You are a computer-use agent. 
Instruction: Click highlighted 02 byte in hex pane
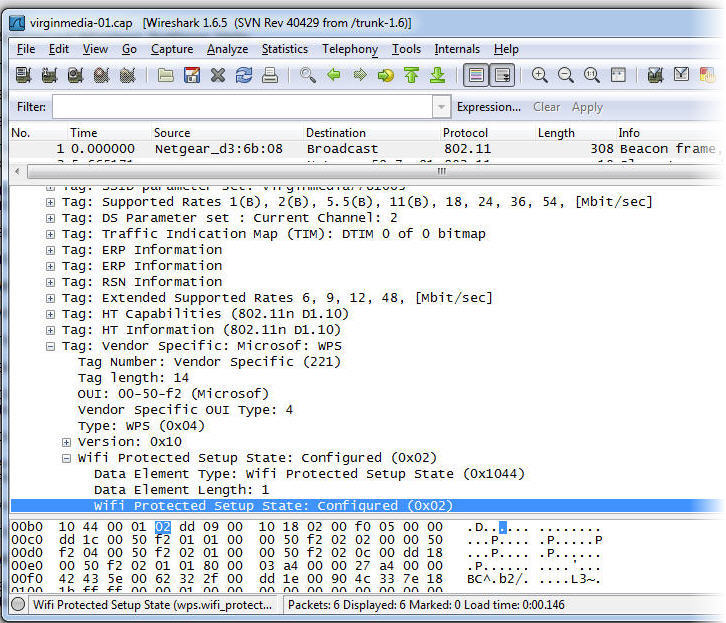pyautogui.click(x=163, y=527)
